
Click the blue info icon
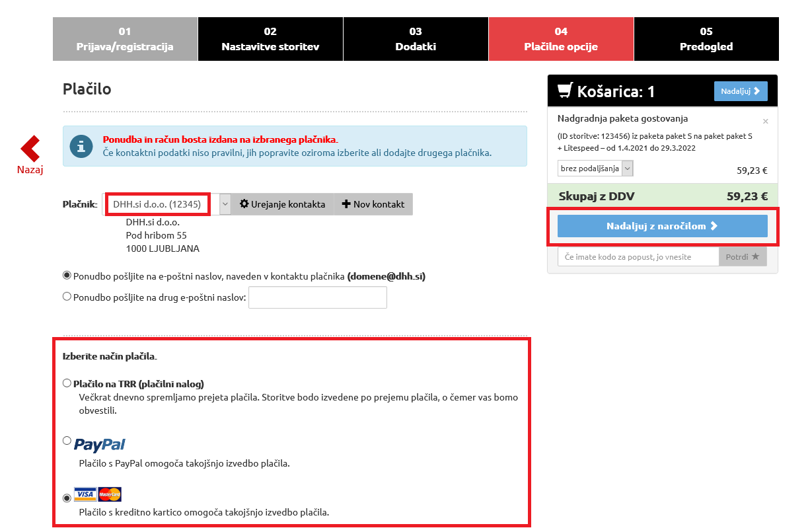click(81, 146)
